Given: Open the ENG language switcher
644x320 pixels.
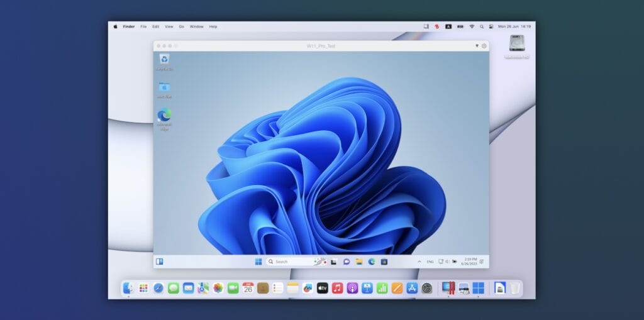Looking at the screenshot, I should coord(430,262).
